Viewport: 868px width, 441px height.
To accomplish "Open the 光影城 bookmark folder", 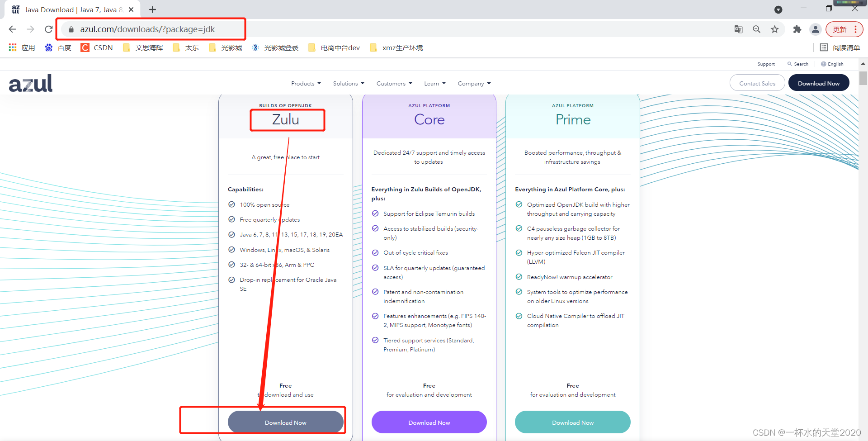I will 225,47.
